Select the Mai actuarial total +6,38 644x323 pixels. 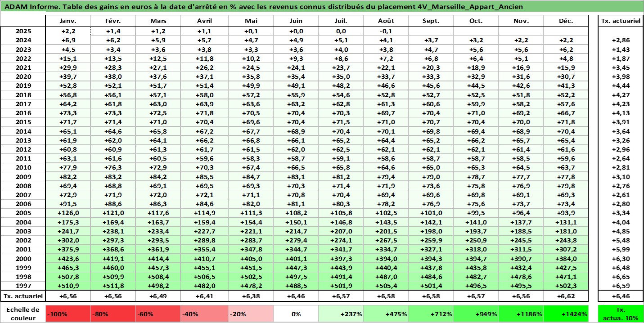251,296
